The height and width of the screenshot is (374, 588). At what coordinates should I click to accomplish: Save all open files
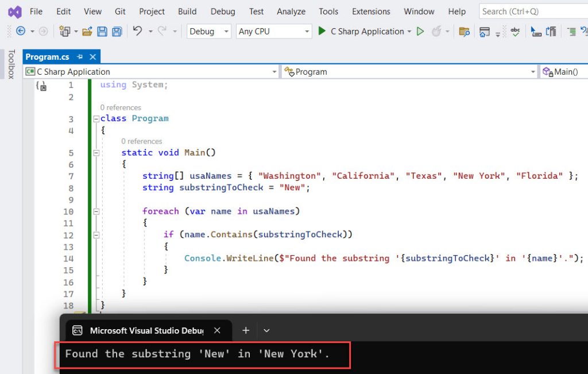(x=117, y=31)
